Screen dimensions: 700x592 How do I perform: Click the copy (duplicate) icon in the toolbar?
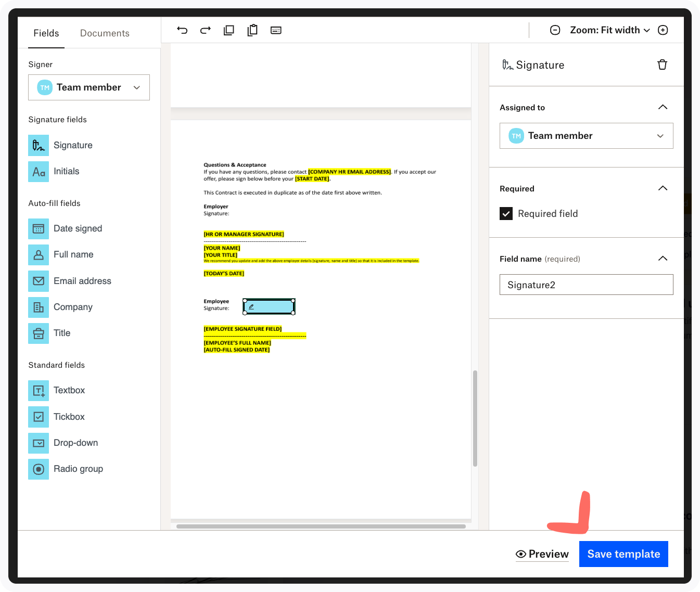pyautogui.click(x=229, y=30)
